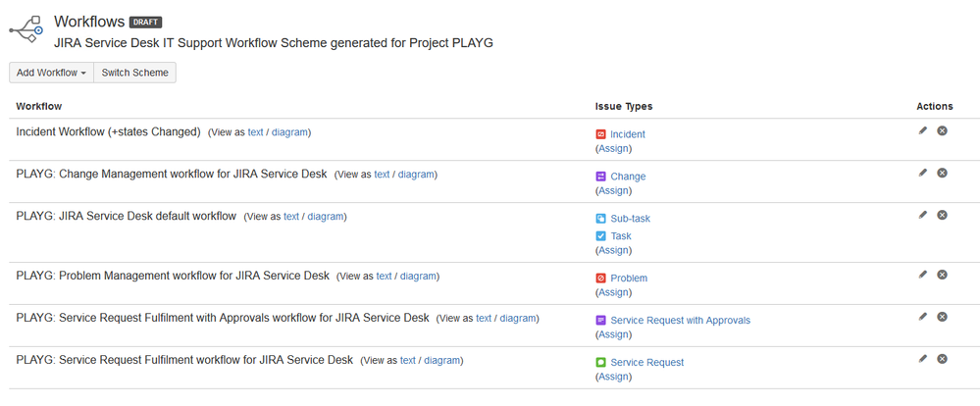Open the Sub-task issue type link
The width and height of the screenshot is (980, 406).
tap(631, 219)
